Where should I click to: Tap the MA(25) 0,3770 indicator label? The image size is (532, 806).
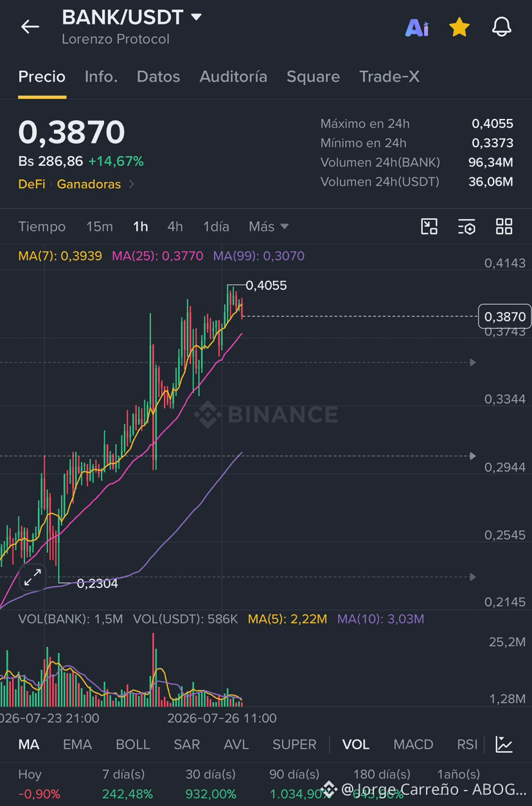point(157,256)
